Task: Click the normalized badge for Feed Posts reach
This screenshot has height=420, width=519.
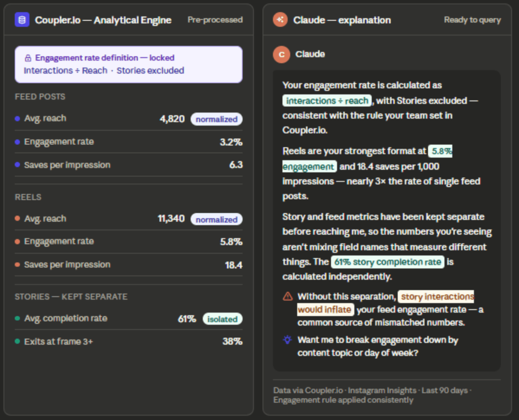Action: point(216,119)
